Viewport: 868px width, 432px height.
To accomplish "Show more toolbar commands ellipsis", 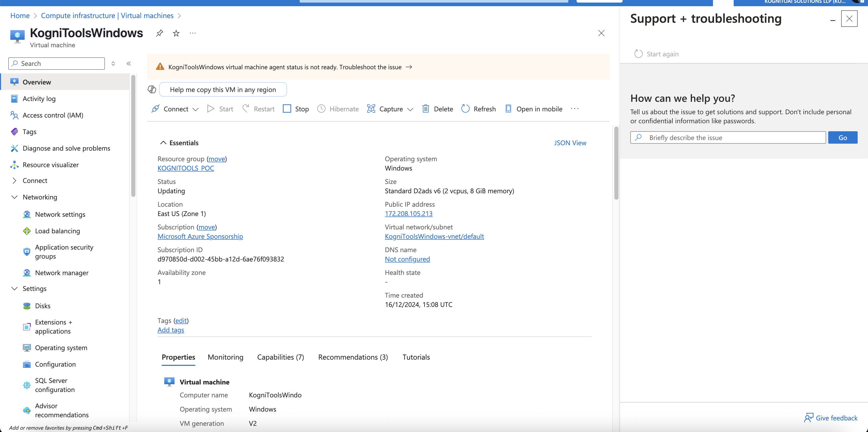I will click(575, 109).
